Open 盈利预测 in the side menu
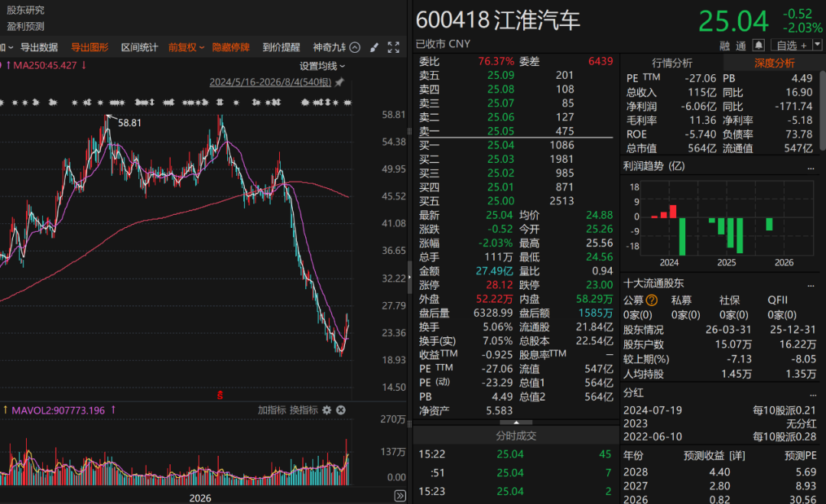The height and width of the screenshot is (504, 826). (25, 26)
